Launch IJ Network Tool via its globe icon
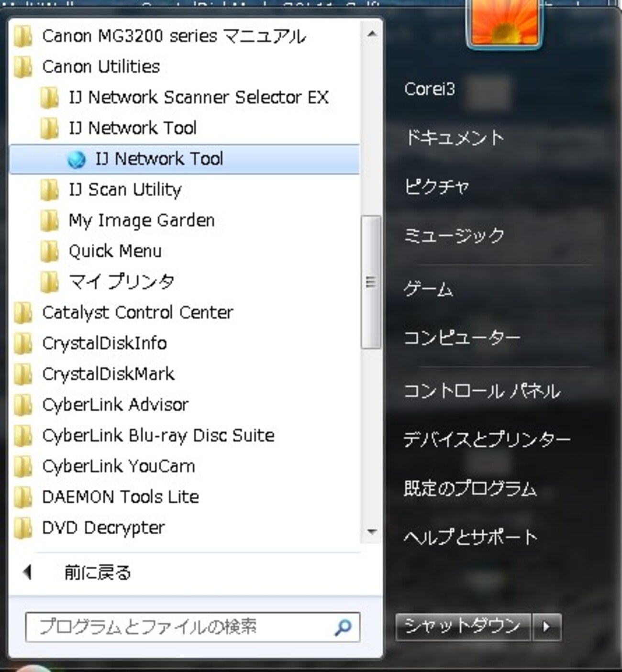The image size is (622, 672). [77, 159]
